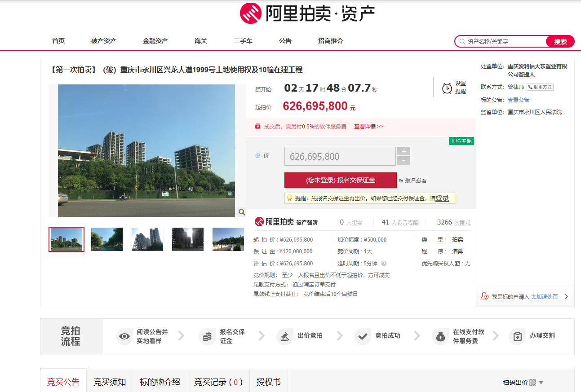Click the 设置提醒 text link

click(461, 87)
